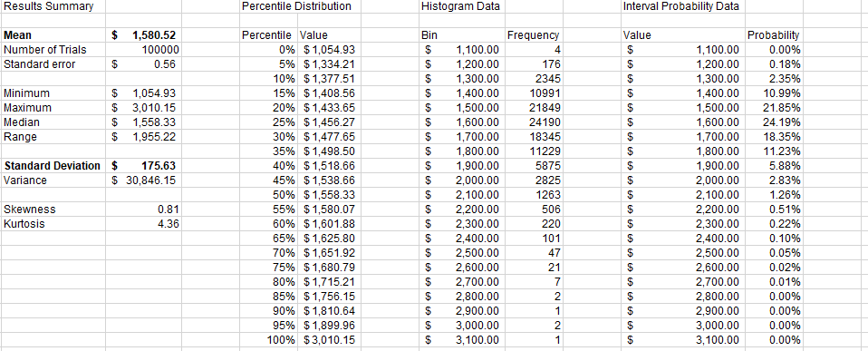The image size is (868, 351).
Task: Click the Bin column header
Action: click(x=462, y=35)
